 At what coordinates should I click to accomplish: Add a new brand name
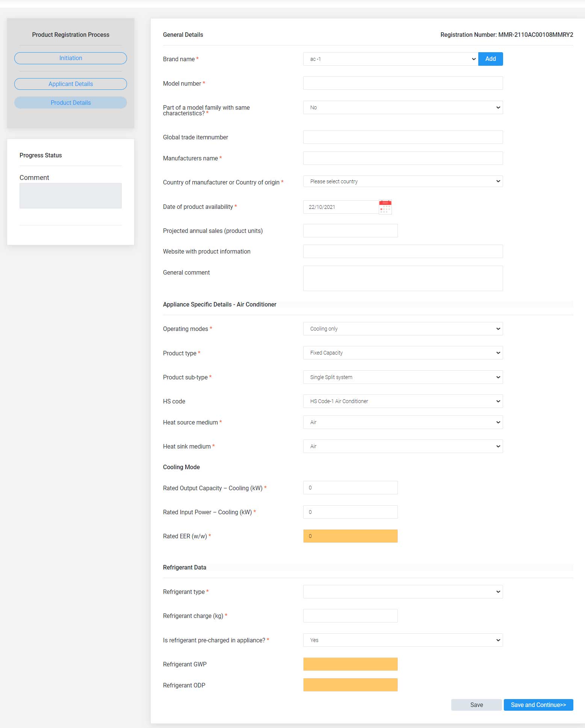(x=490, y=59)
